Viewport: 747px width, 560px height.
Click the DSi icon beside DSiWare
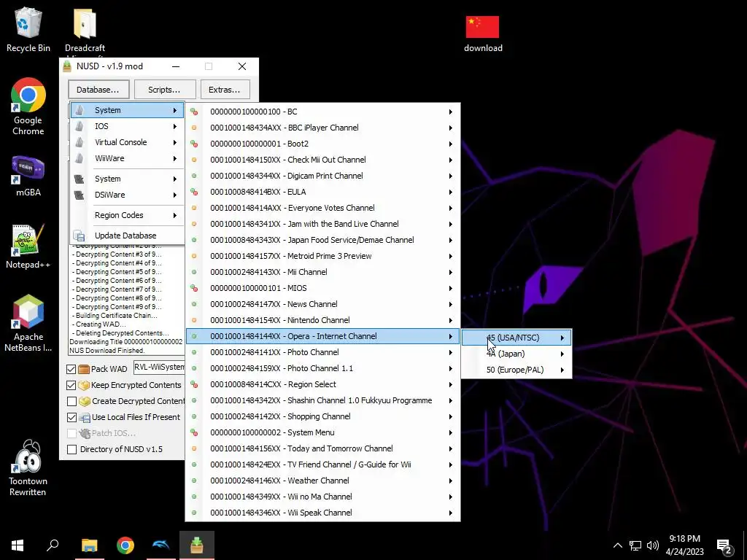79,195
